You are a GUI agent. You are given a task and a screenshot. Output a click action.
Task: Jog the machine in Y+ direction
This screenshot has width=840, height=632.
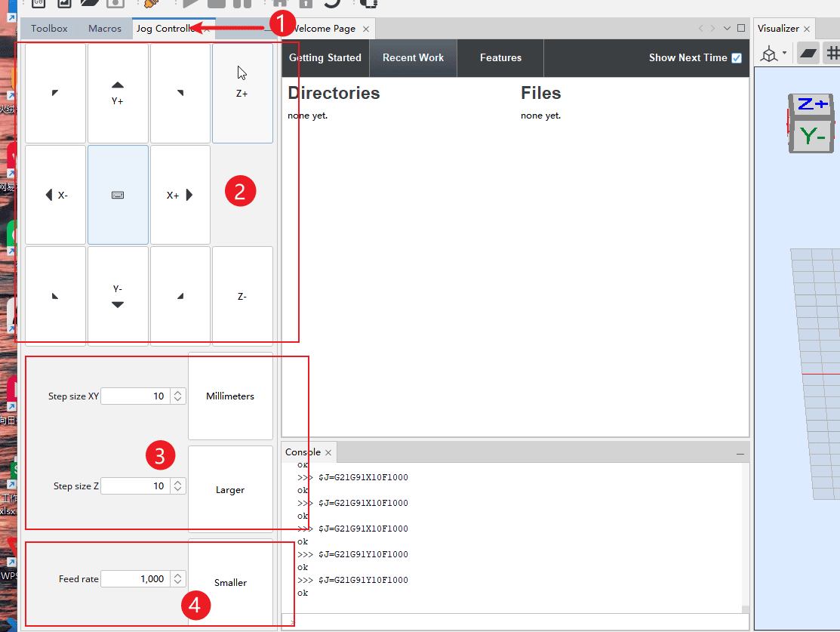point(118,93)
